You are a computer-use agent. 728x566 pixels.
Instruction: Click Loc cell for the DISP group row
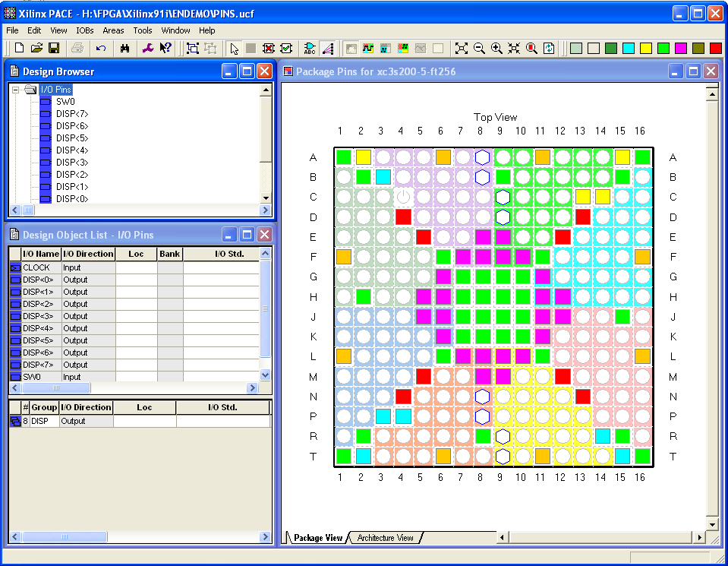coord(144,421)
